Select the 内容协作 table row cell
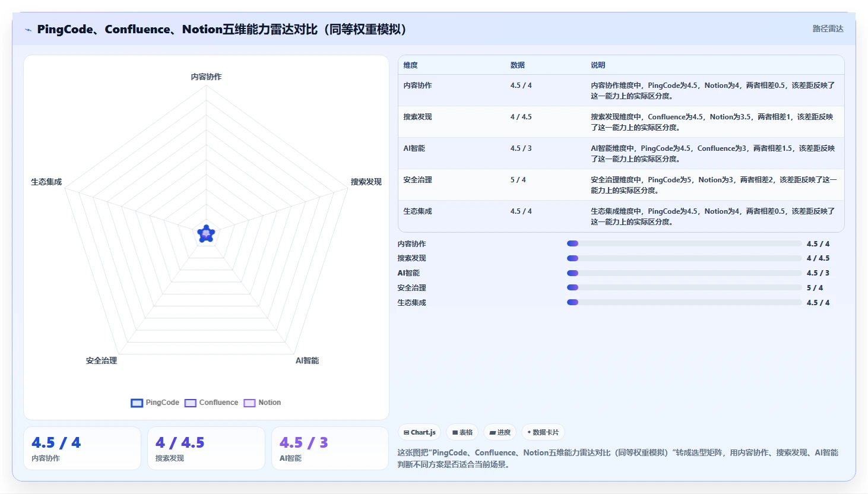868x494 pixels. tap(417, 85)
